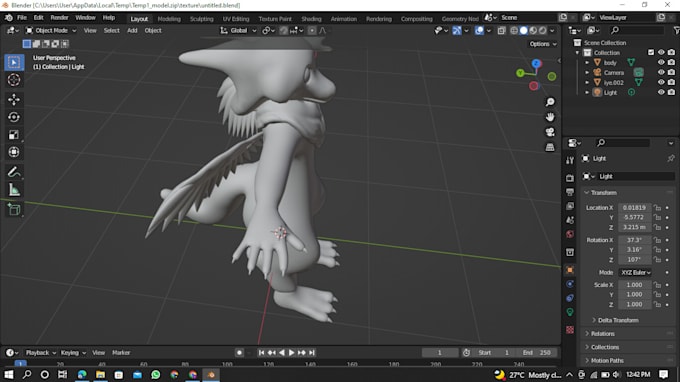Select the Transform tool
Screen dimensions: 680x382
[14, 152]
